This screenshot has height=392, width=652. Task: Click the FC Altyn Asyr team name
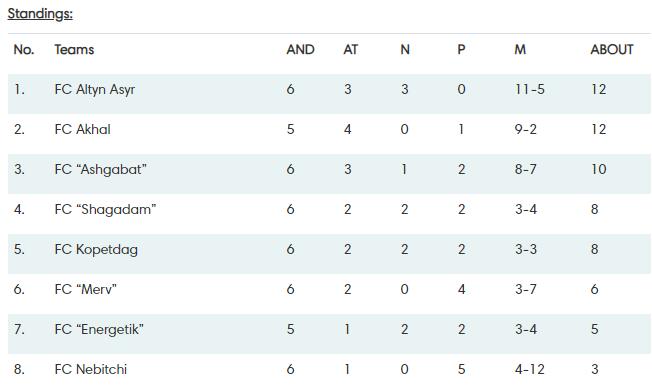click(95, 89)
